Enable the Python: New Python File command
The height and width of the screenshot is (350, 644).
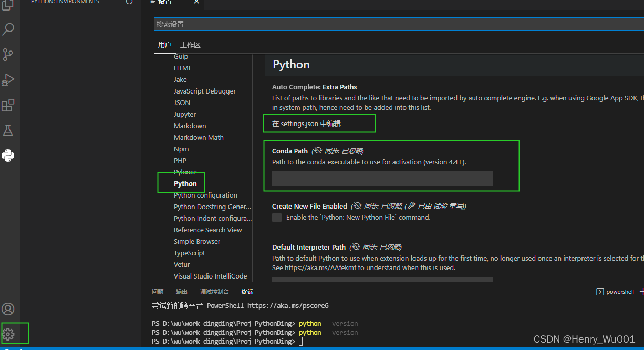276,217
